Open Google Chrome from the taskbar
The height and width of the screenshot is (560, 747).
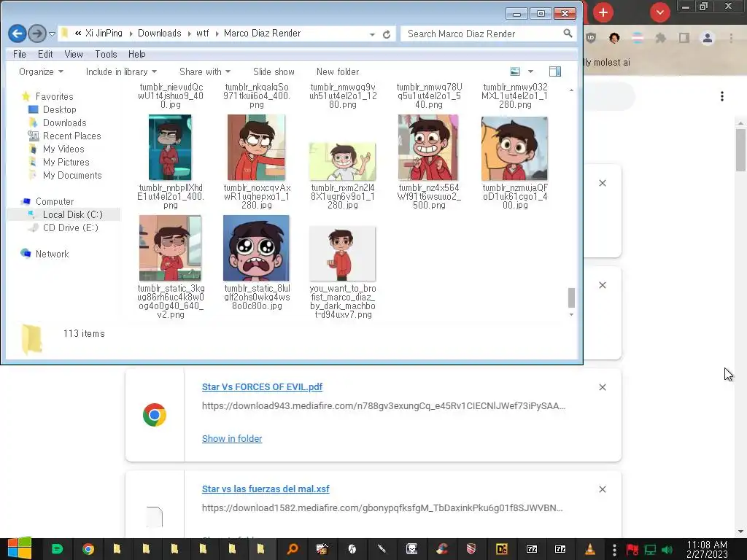(88, 549)
